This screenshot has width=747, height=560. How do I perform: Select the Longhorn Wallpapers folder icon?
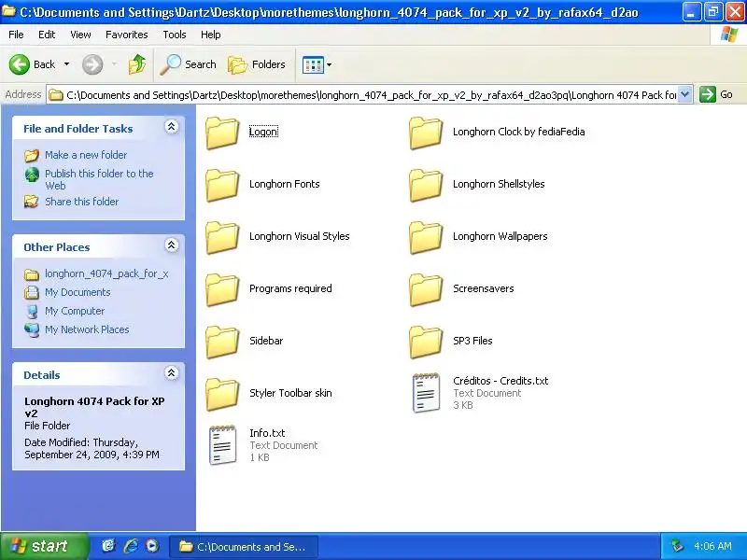[x=426, y=238]
